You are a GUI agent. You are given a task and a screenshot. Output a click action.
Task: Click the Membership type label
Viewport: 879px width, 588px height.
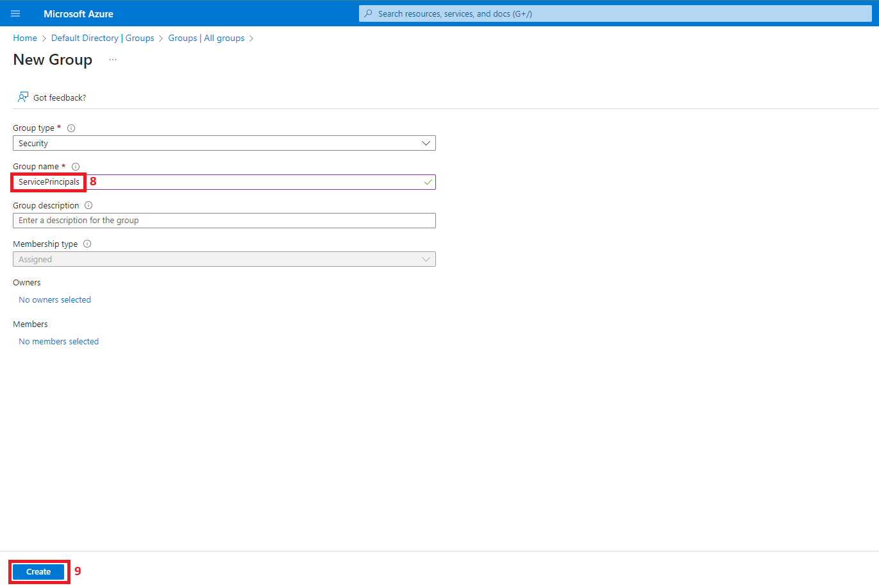coord(45,244)
